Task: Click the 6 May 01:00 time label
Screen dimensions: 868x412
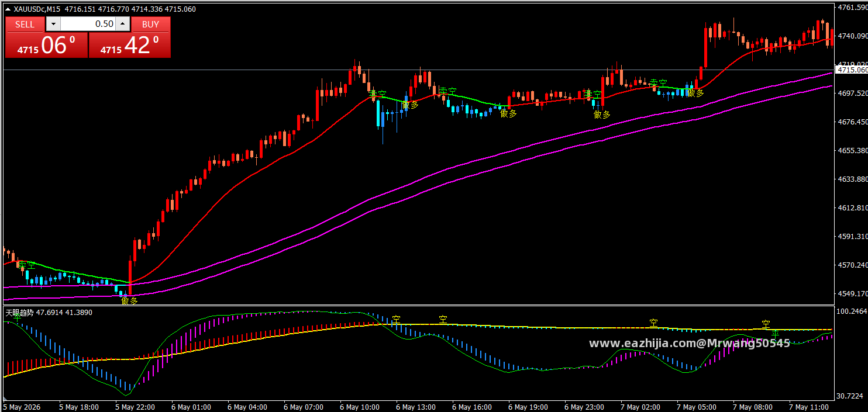Action: (x=191, y=407)
